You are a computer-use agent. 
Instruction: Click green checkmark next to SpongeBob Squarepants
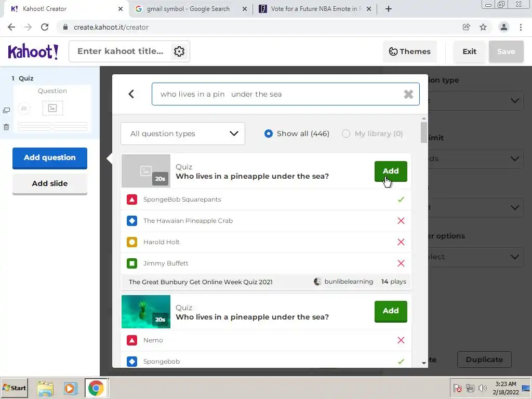coord(401,199)
